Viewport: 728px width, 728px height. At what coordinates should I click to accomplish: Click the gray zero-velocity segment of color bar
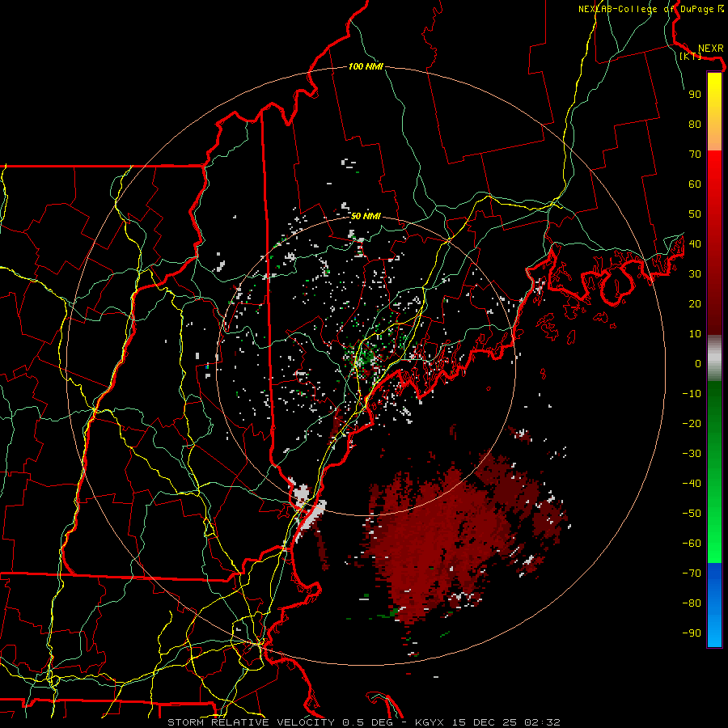click(x=714, y=358)
